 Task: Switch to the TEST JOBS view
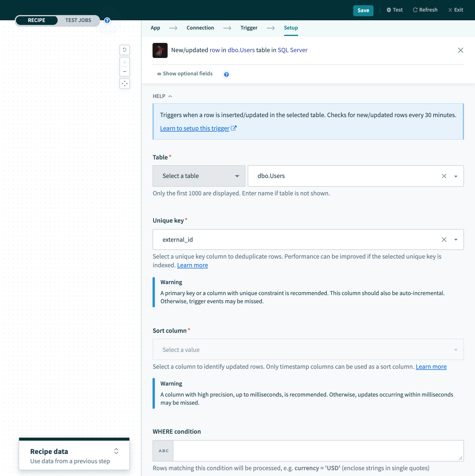[78, 20]
